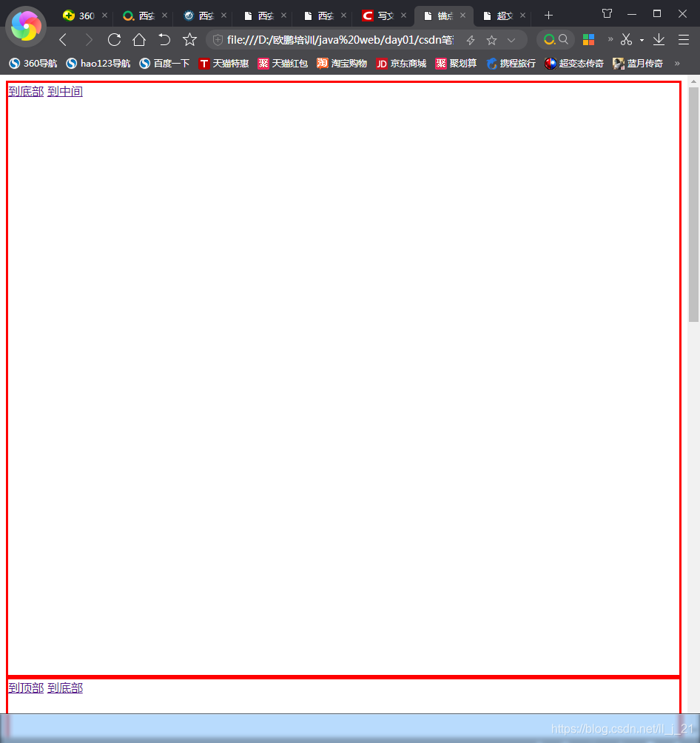Viewport: 700px width, 743px height.
Task: Click the scrollbar up arrow
Action: (x=693, y=81)
